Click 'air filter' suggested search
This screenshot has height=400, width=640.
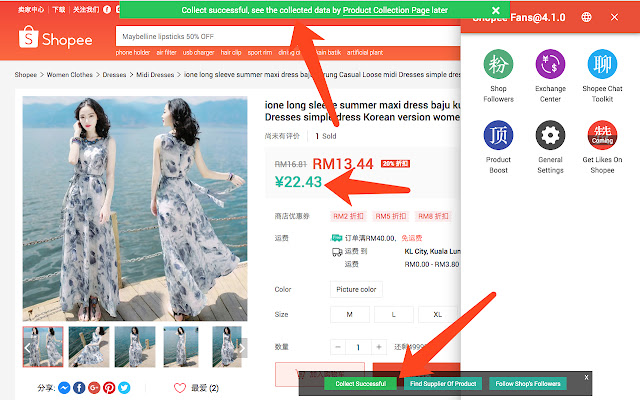[x=167, y=53]
